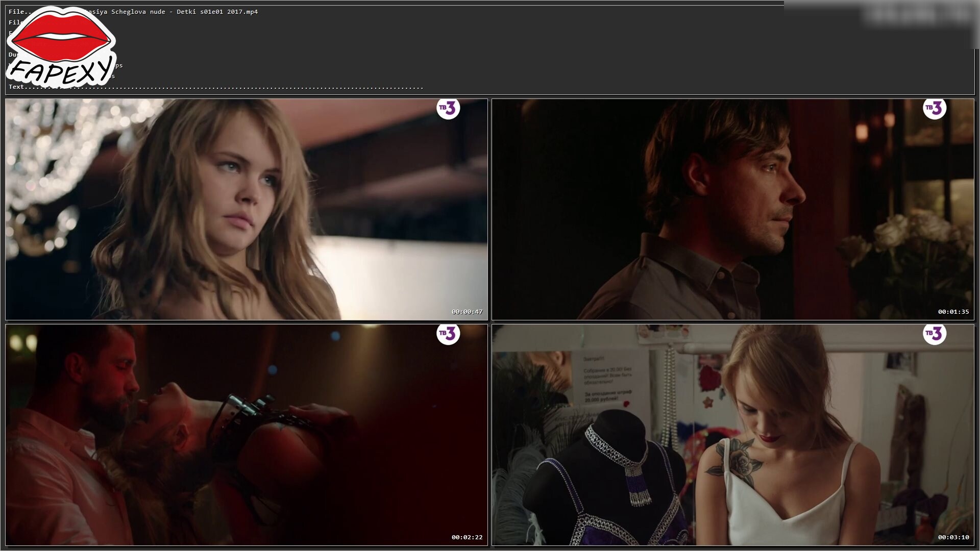Viewport: 980px width, 551px height.
Task: Click the TB3 logo in the 00:02:22 frame
Action: pyautogui.click(x=448, y=334)
